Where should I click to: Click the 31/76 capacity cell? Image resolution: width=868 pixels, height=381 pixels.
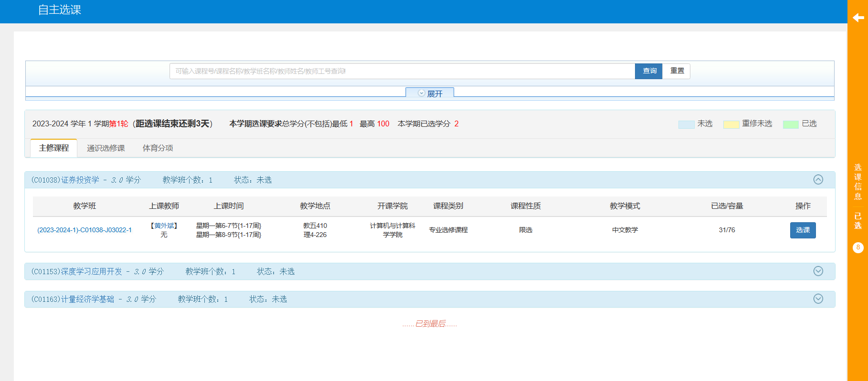point(727,230)
